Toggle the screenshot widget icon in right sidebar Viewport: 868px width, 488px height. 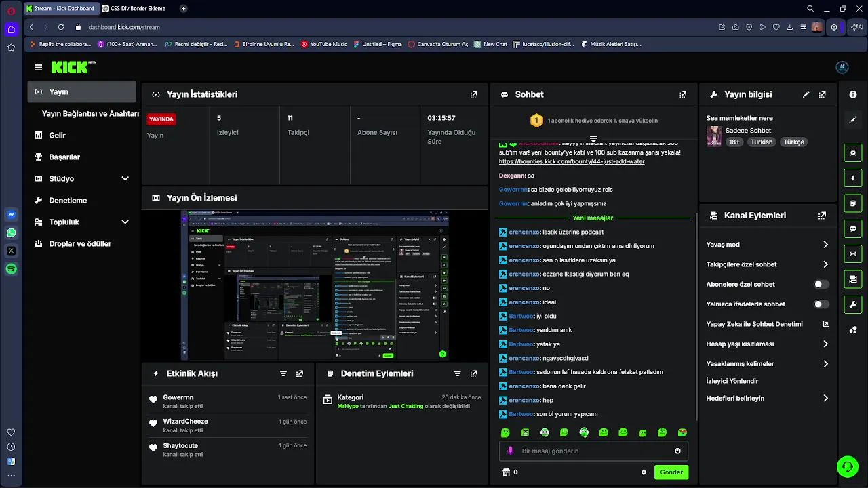coord(853,152)
